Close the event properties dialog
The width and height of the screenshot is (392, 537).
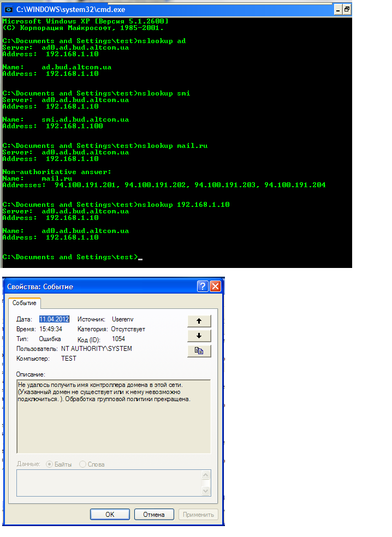tap(215, 287)
